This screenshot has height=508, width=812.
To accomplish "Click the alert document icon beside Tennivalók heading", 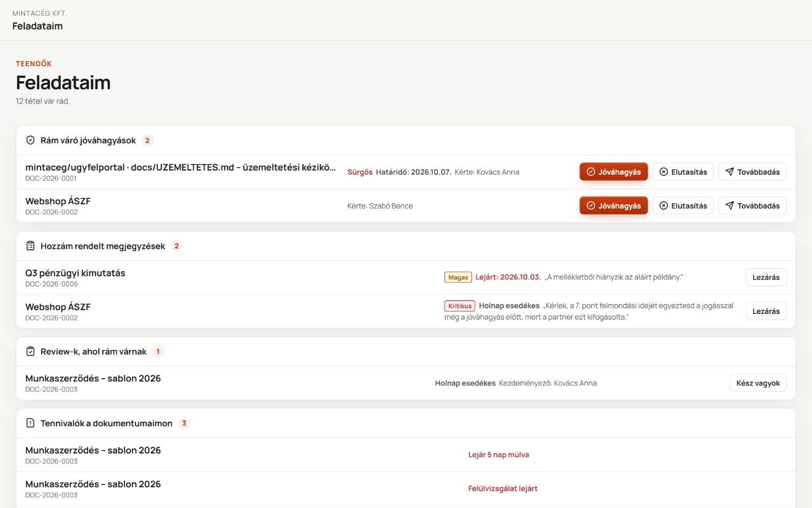I will click(30, 423).
